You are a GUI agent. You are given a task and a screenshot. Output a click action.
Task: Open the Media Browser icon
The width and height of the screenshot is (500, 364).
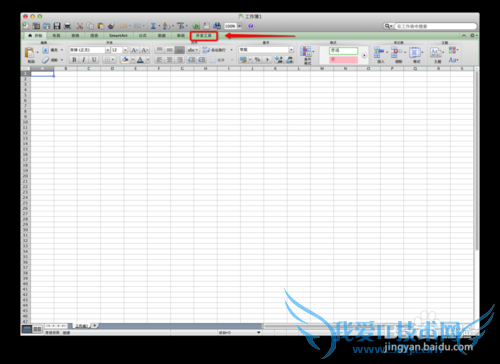(x=217, y=26)
